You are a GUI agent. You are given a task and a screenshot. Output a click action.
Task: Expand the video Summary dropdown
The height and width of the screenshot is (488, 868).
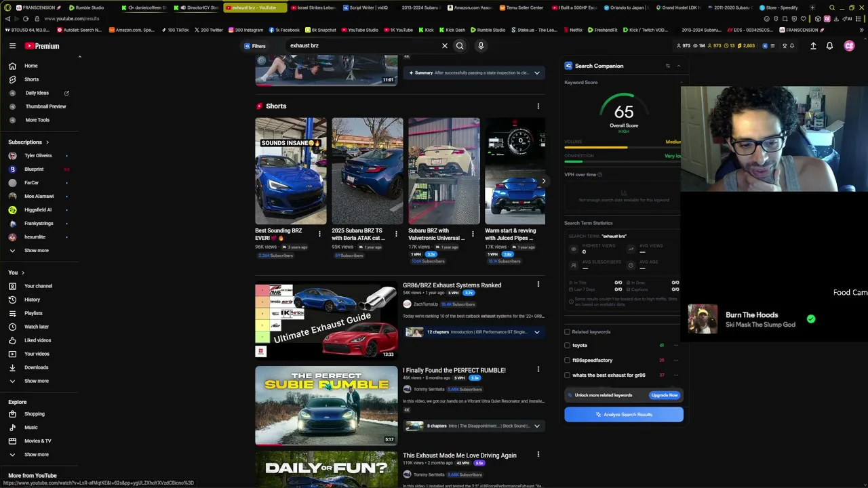pos(536,73)
